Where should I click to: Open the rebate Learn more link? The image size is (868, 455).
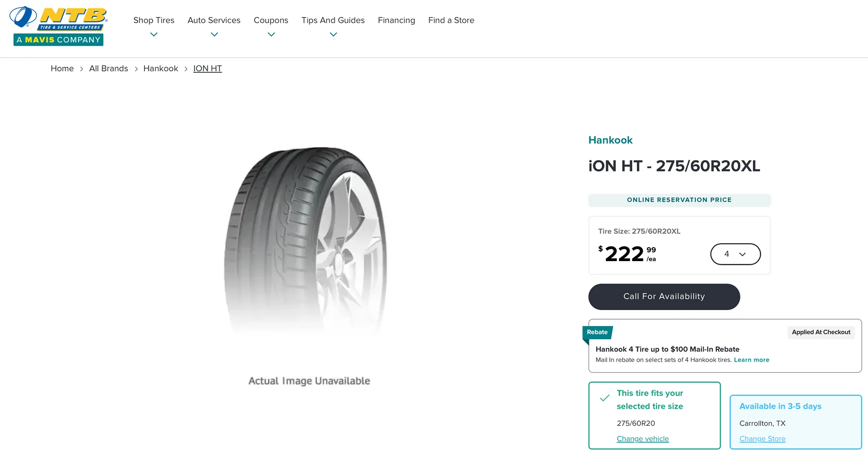751,360
